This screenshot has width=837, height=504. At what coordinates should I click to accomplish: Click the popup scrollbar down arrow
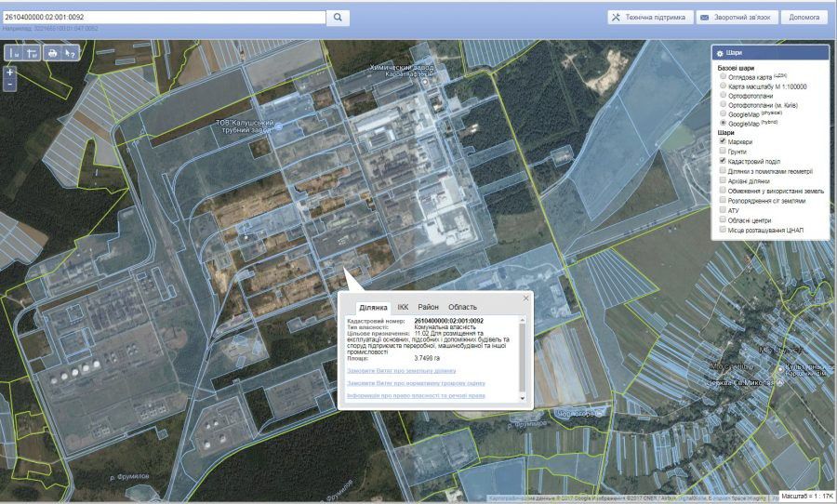point(522,398)
